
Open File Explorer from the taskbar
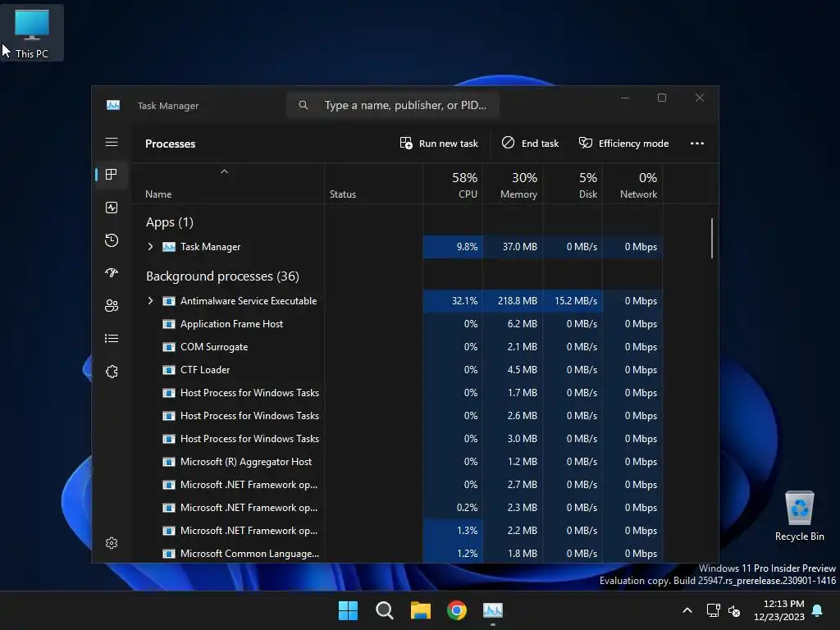coord(421,610)
